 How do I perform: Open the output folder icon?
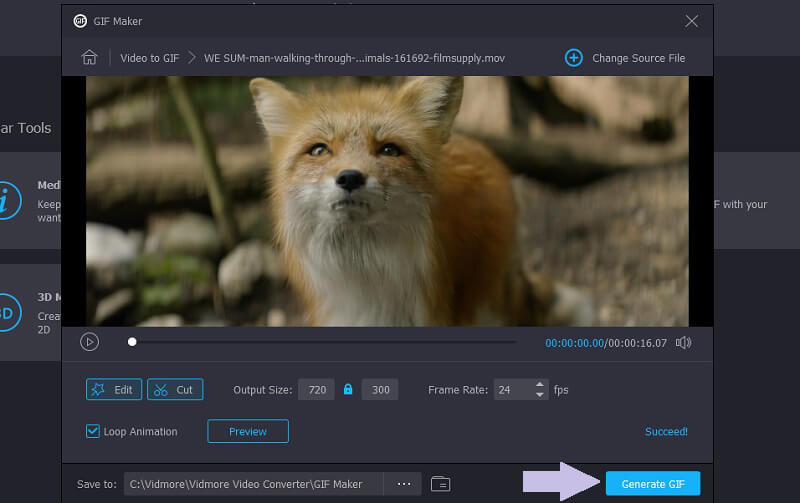coord(440,484)
